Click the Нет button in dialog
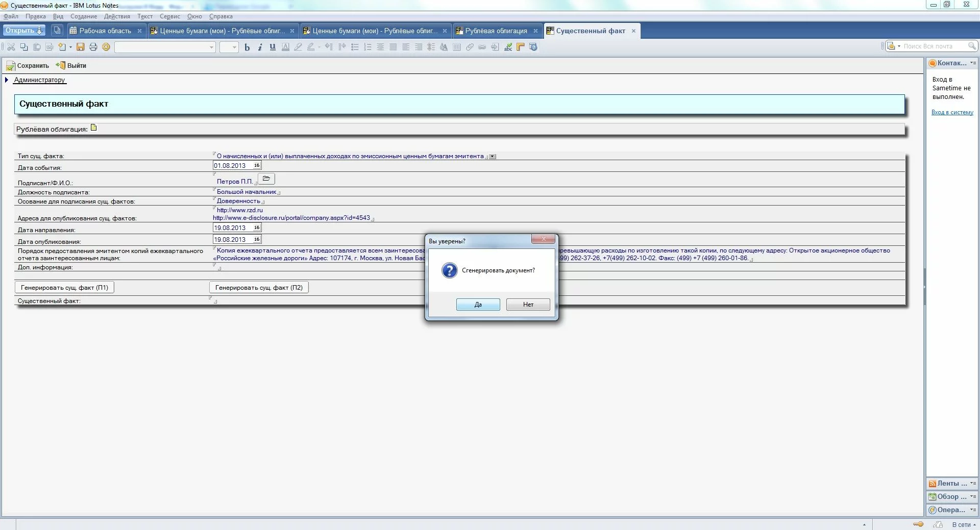 point(528,305)
